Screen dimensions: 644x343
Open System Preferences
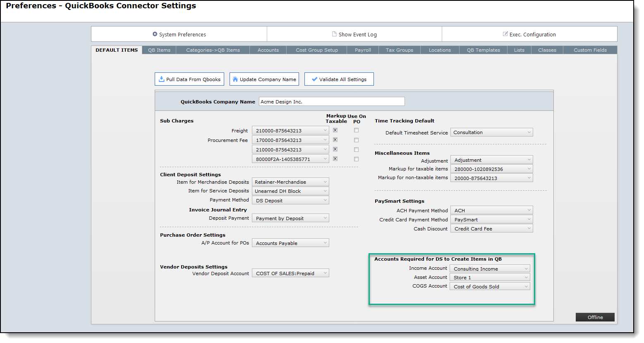pos(179,34)
